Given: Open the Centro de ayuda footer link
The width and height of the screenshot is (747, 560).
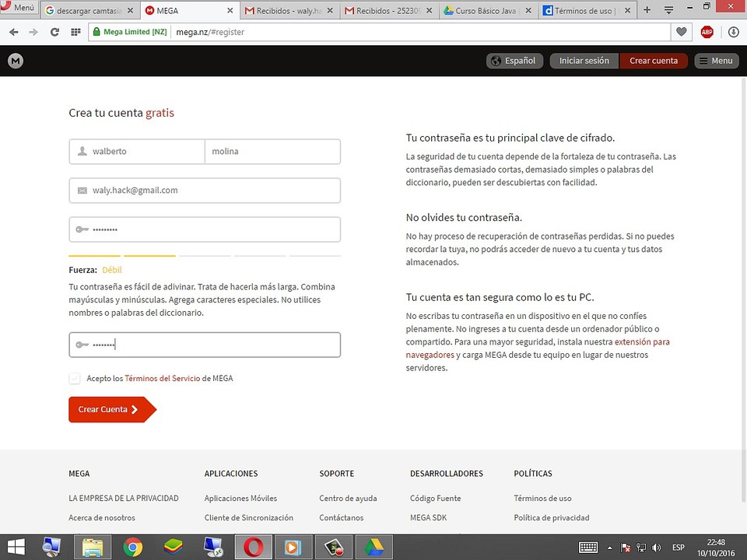Looking at the screenshot, I should pos(348,498).
